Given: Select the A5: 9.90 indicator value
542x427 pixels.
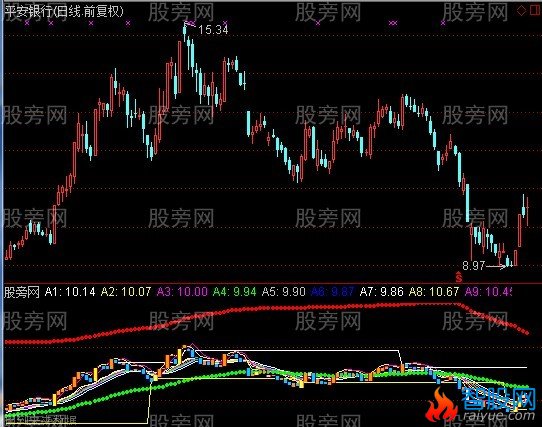Looking at the screenshot, I should click(283, 292).
